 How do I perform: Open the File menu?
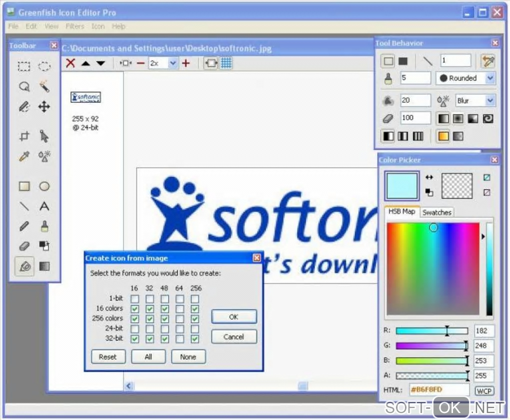pos(13,26)
